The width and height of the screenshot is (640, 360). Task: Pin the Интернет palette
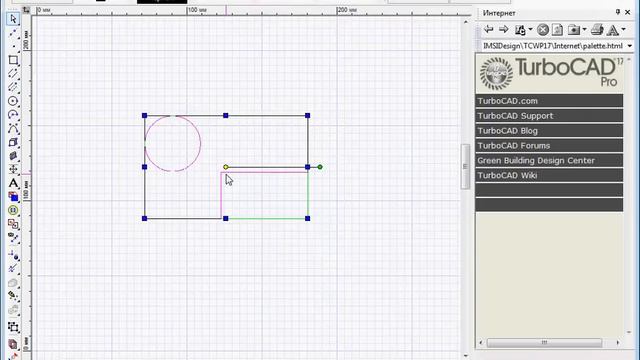pos(618,13)
